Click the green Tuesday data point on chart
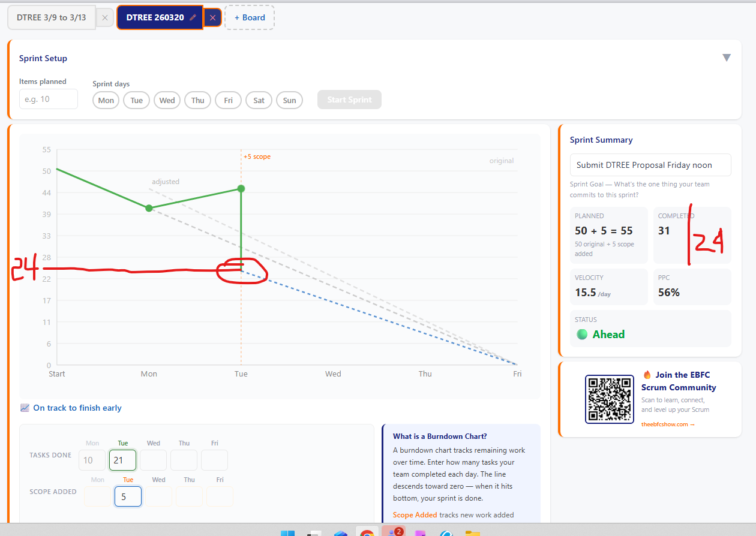The height and width of the screenshot is (536, 756). (x=241, y=189)
